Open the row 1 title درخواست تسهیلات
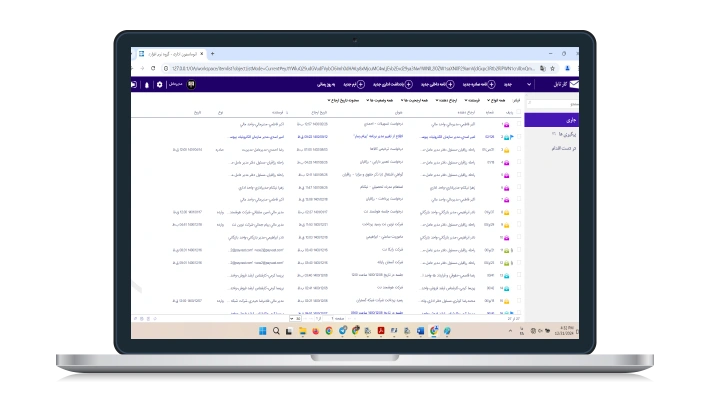The width and height of the screenshot is (709, 411). pyautogui.click(x=383, y=124)
